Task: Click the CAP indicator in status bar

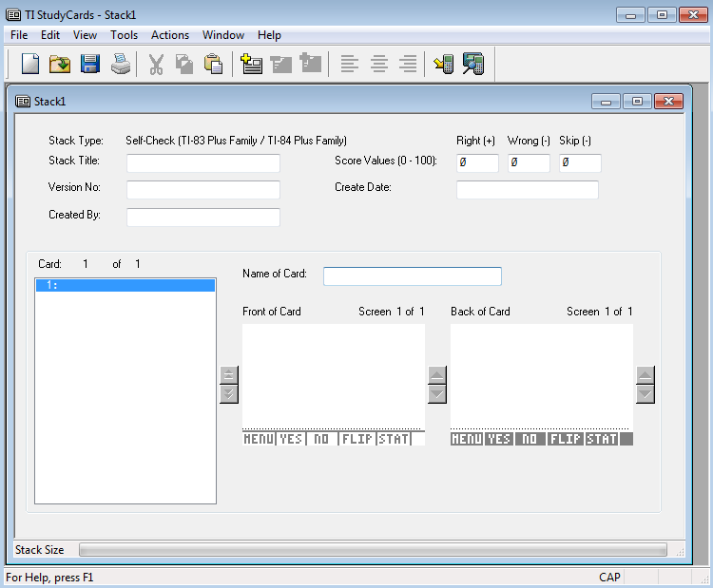Action: pos(609,578)
